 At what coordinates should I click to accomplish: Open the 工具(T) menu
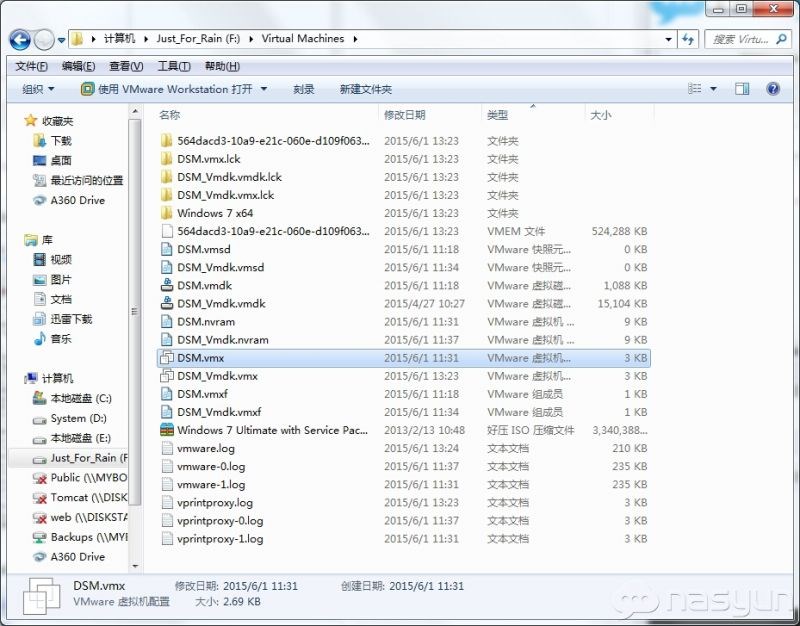pyautogui.click(x=174, y=66)
